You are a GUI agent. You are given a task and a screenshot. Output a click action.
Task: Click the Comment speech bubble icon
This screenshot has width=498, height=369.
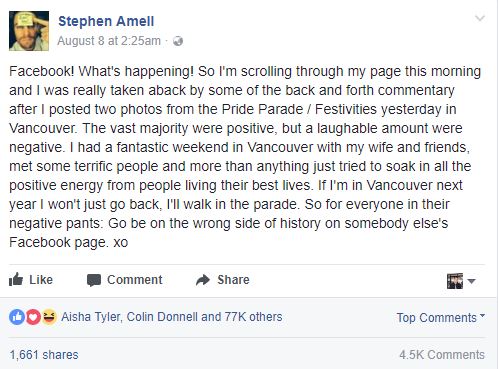pyautogui.click(x=94, y=280)
